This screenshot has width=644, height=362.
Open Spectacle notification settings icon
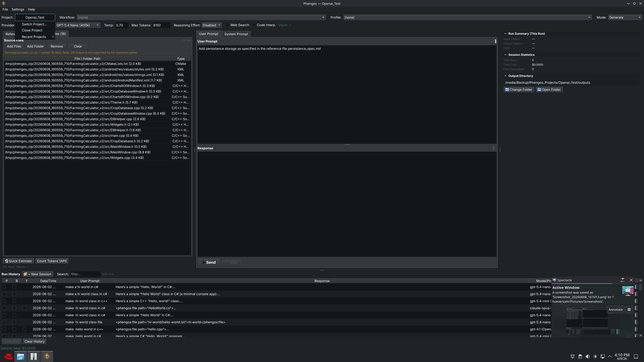point(623,280)
